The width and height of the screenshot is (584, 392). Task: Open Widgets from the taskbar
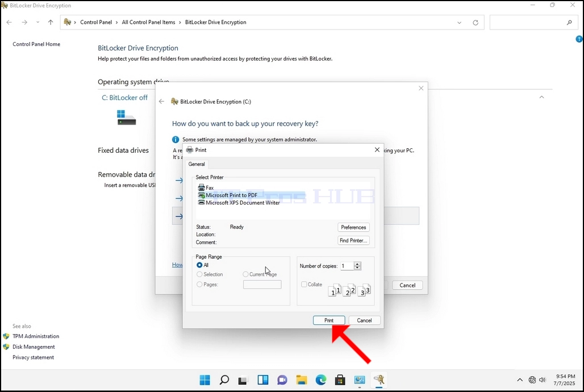[x=263, y=380]
